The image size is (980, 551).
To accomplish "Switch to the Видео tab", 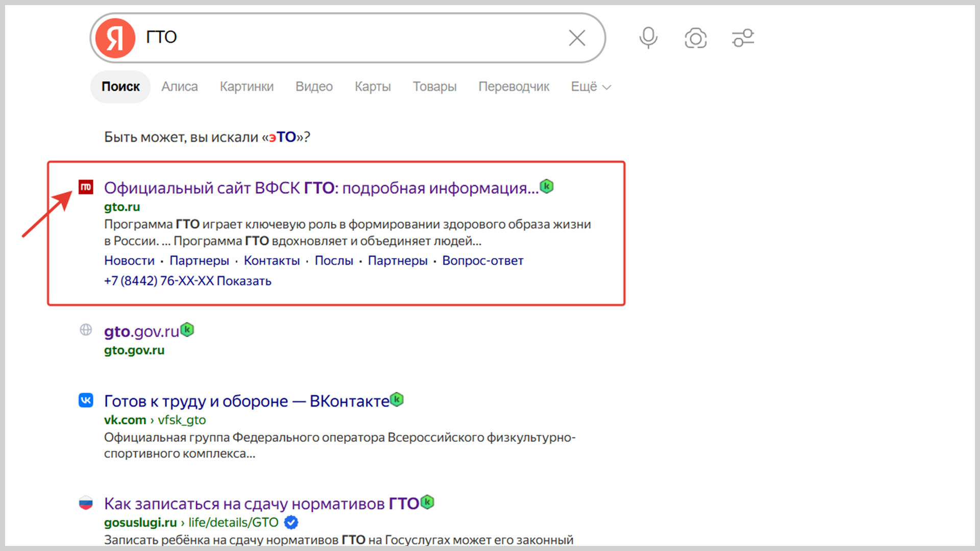I will pyautogui.click(x=314, y=87).
